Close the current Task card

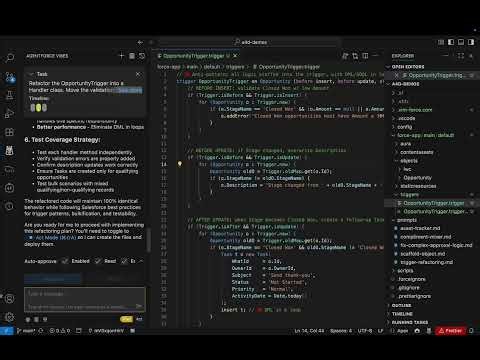point(138,74)
